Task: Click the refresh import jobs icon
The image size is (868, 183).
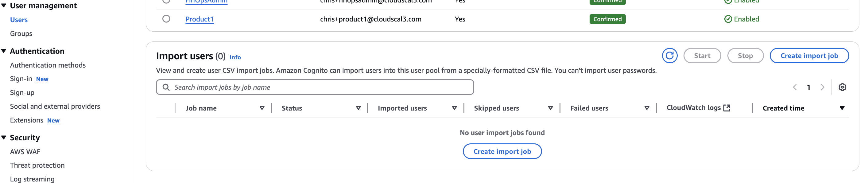Action: [669, 56]
